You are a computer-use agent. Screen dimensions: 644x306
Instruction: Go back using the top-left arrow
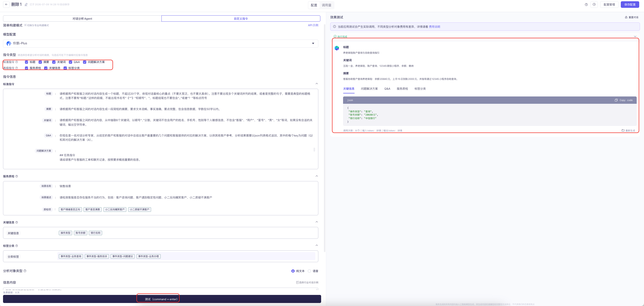[6, 5]
